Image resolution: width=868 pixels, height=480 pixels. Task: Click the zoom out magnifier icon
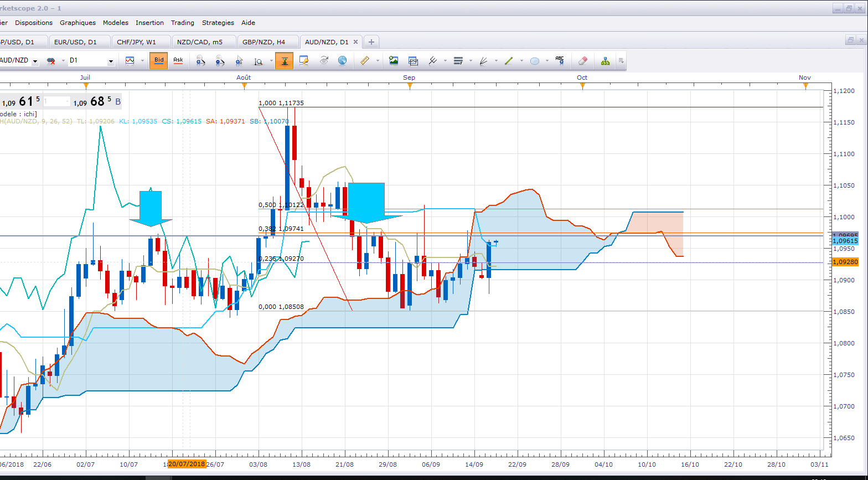coord(219,61)
